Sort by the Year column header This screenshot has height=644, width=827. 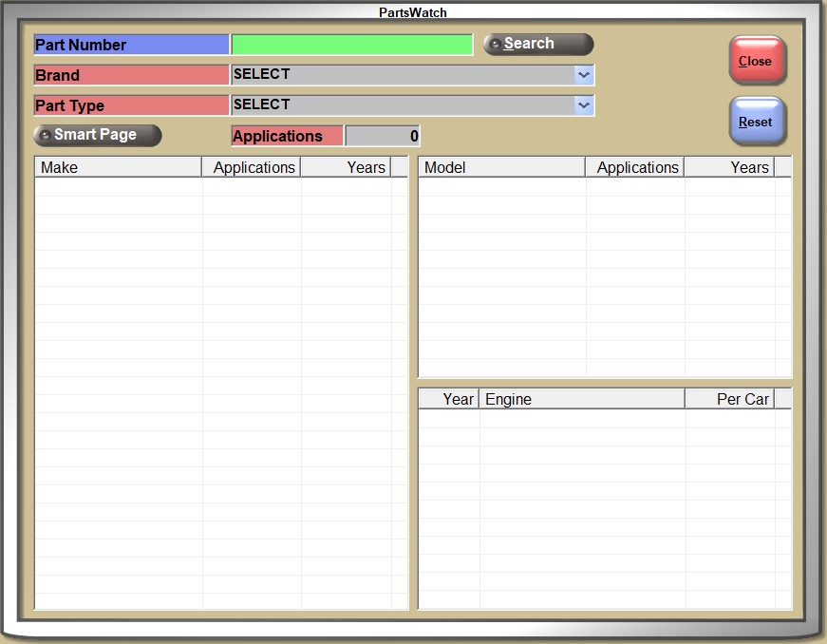(449, 399)
